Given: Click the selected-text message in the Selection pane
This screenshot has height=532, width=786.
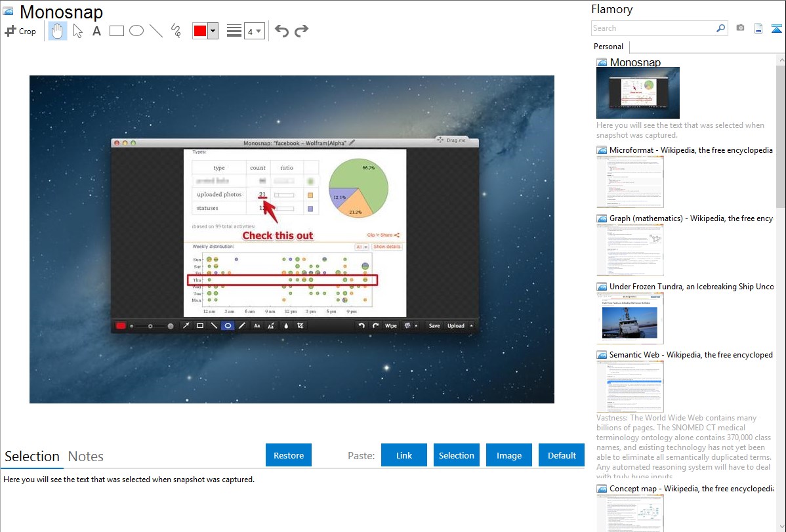Looking at the screenshot, I should [129, 480].
